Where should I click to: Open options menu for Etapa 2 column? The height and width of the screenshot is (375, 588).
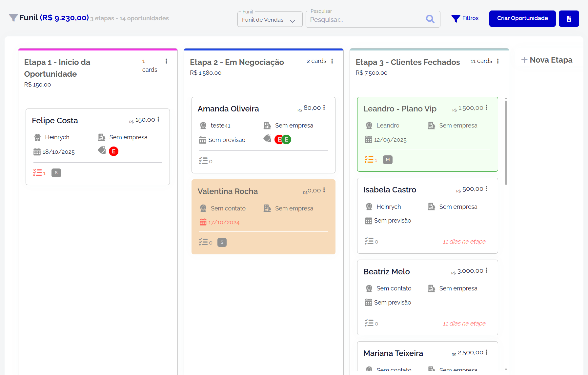[332, 61]
